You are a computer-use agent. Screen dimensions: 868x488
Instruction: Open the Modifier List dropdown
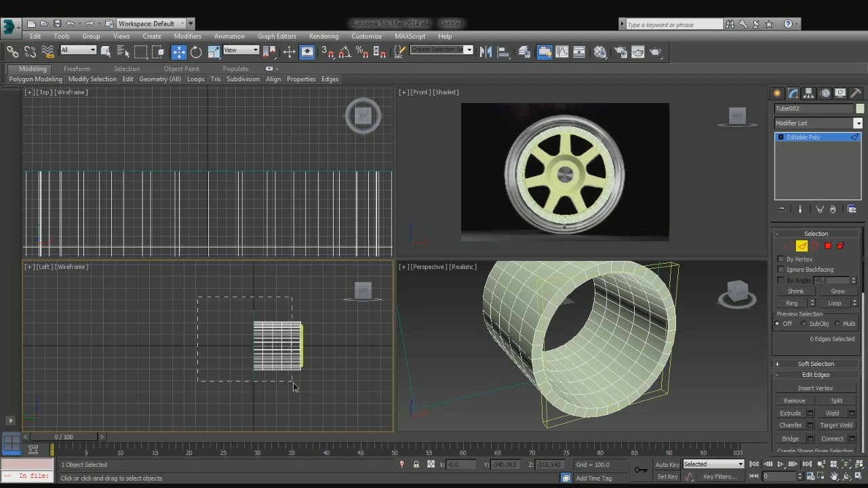pos(818,123)
